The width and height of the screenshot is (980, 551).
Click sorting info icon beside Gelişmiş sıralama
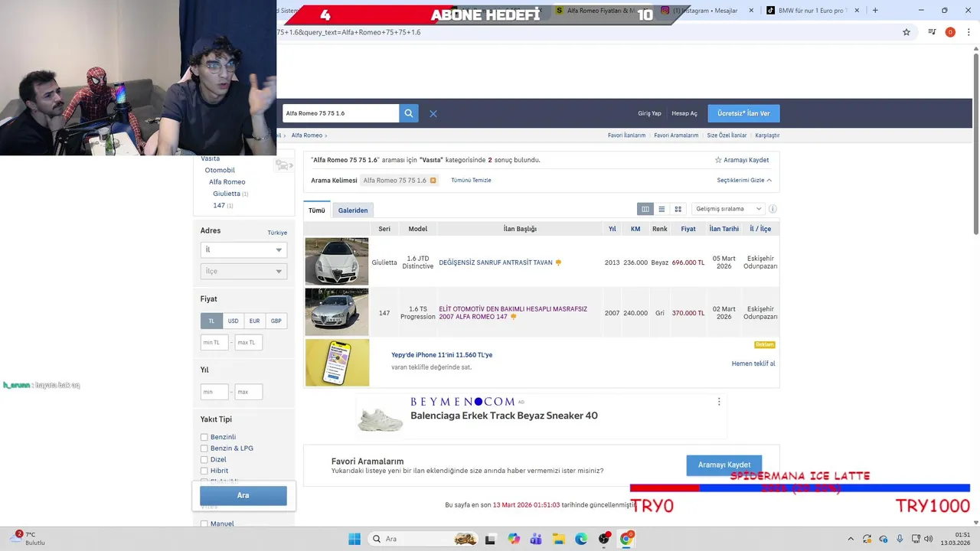point(773,209)
